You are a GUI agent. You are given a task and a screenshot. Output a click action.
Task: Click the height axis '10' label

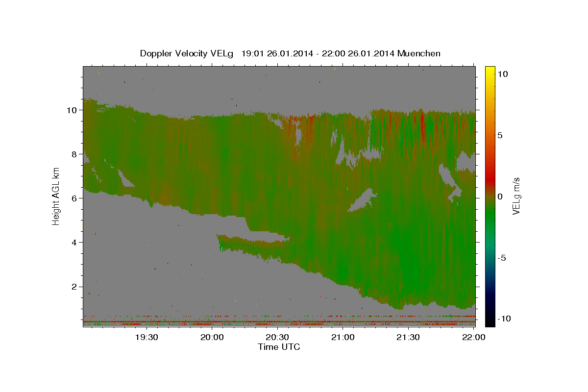[73, 110]
